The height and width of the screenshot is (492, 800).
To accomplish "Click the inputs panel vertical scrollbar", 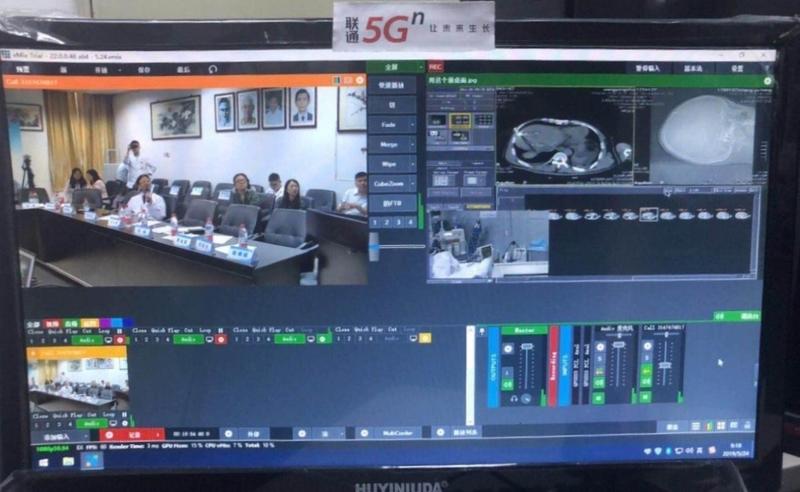I will click(470, 375).
